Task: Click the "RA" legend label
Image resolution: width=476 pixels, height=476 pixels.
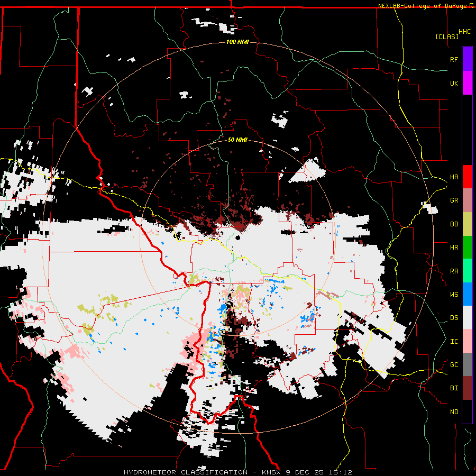Action: [454, 271]
